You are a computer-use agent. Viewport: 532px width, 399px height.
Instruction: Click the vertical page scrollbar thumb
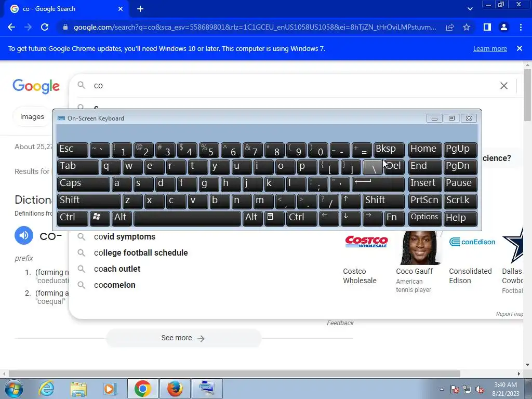pos(527,95)
